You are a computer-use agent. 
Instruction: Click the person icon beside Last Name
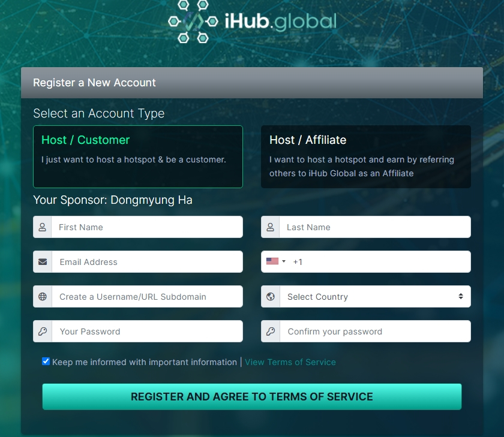(271, 227)
